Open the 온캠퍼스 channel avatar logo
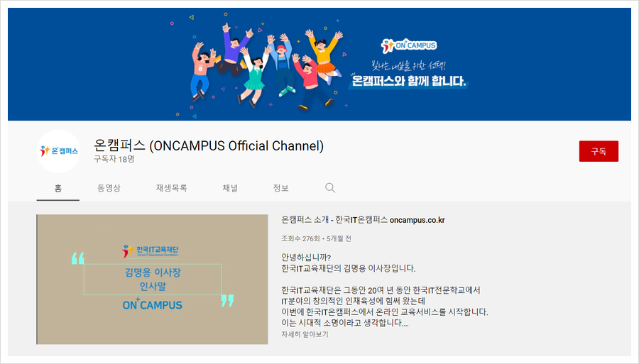This screenshot has height=364, width=639. [x=58, y=151]
